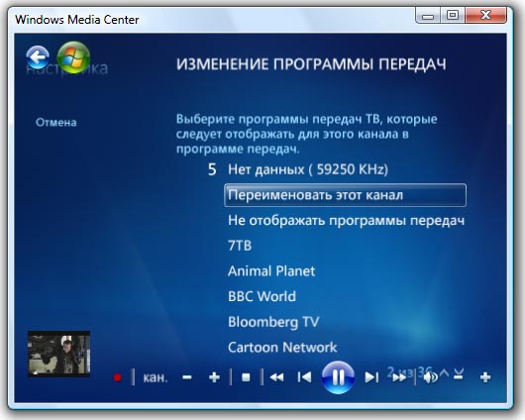Open the live TV preview thumbnail
The height and width of the screenshot is (420, 525).
click(58, 354)
